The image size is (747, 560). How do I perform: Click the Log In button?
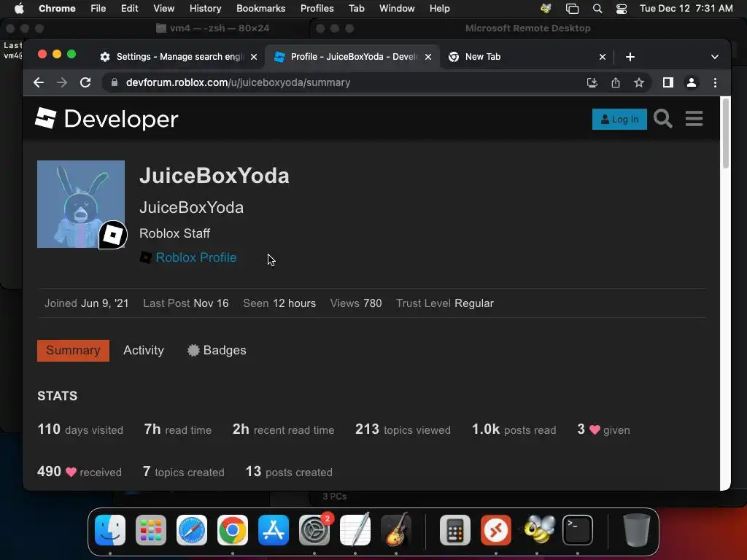[619, 119]
